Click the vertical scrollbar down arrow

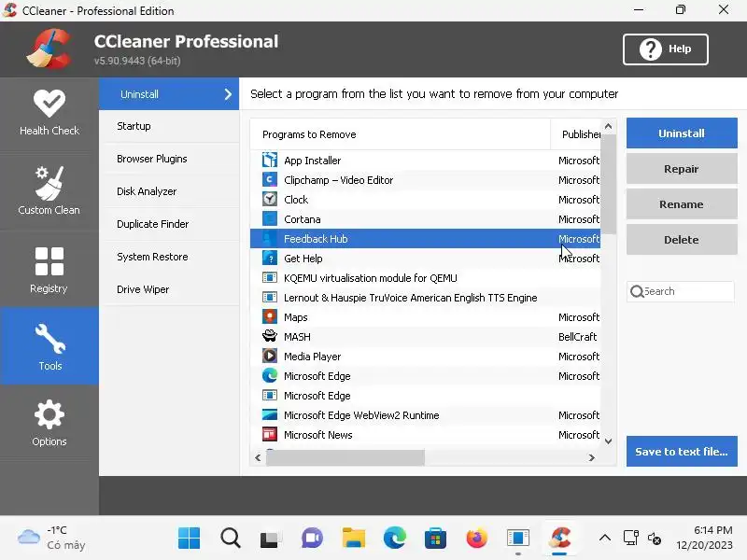(608, 441)
